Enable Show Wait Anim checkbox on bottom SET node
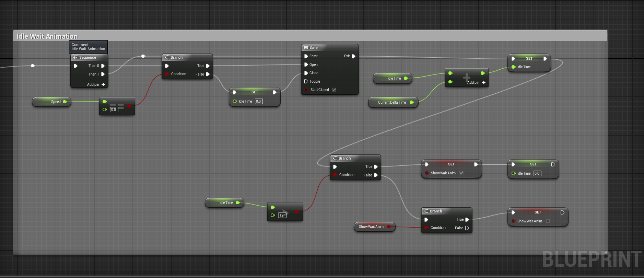 548,221
